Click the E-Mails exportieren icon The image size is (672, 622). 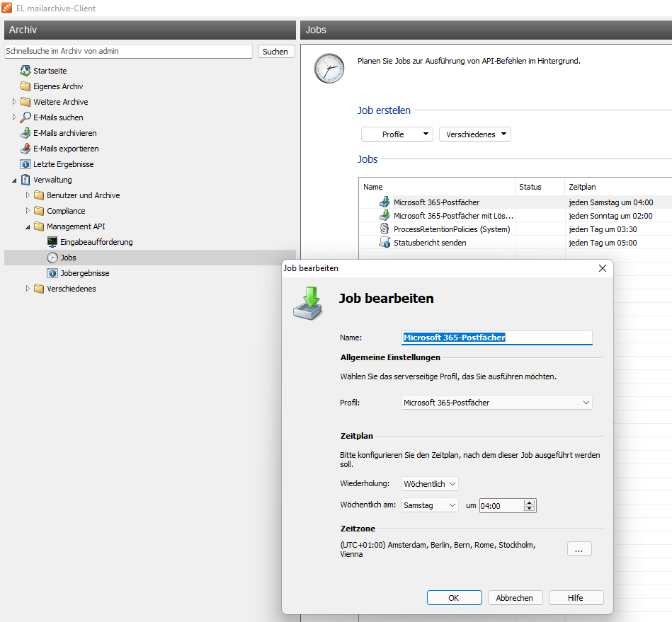(25, 149)
